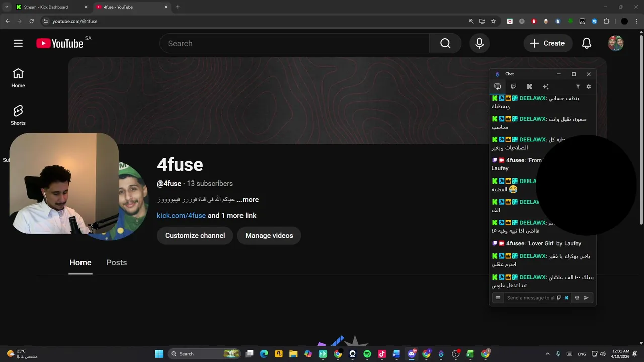644x362 pixels.
Task: Open the YouTube guide hamburger menu
Action: tap(18, 43)
